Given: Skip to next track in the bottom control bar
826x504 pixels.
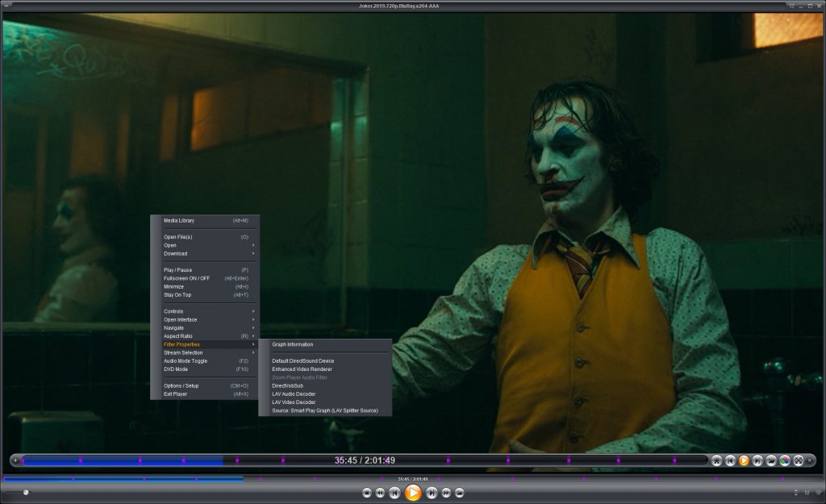Looking at the screenshot, I should point(432,493).
